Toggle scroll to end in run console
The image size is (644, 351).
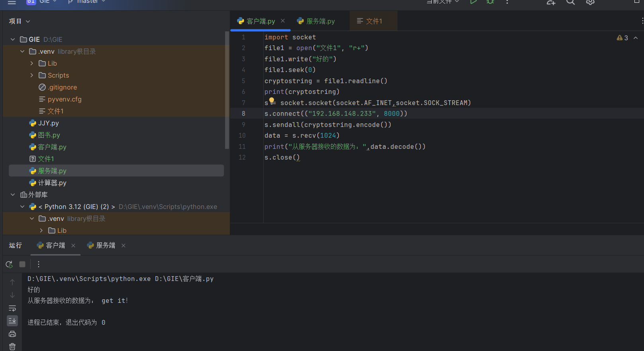pos(12,321)
